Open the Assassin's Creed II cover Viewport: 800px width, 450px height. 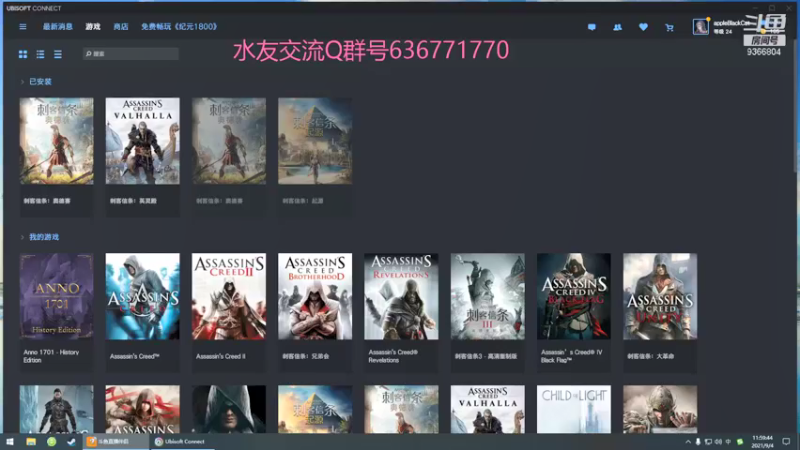(x=229, y=296)
